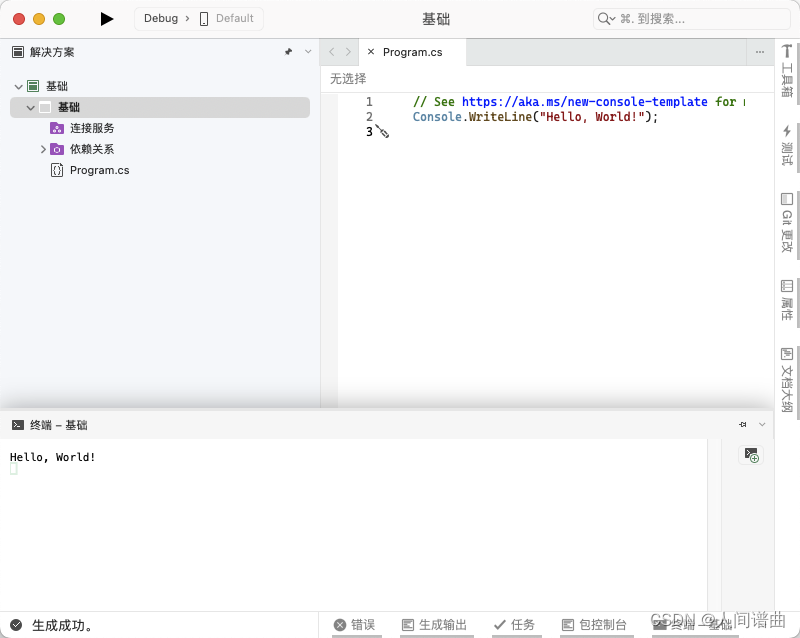Collapse the 基础 solution node
The width and height of the screenshot is (800, 638).
(x=18, y=86)
